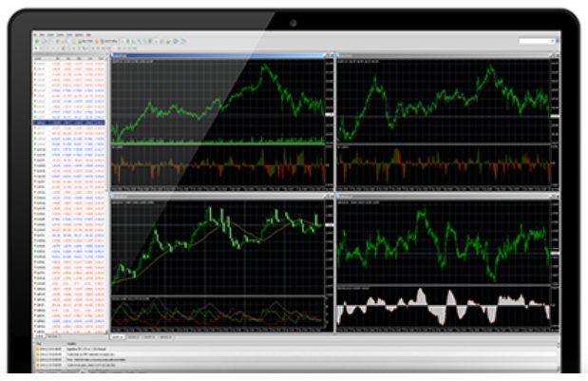Open the Insert menu
This screenshot has height=381, width=588.
coord(50,35)
